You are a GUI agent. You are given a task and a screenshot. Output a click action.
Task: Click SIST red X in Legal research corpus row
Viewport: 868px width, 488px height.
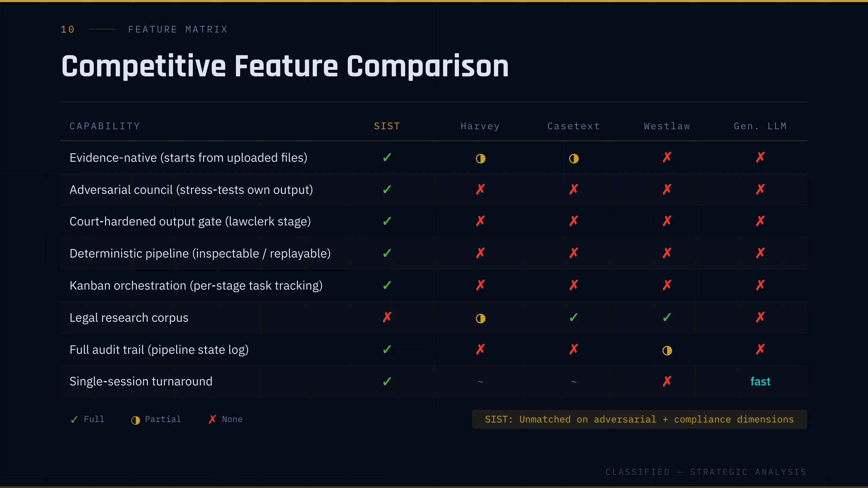coord(387,317)
